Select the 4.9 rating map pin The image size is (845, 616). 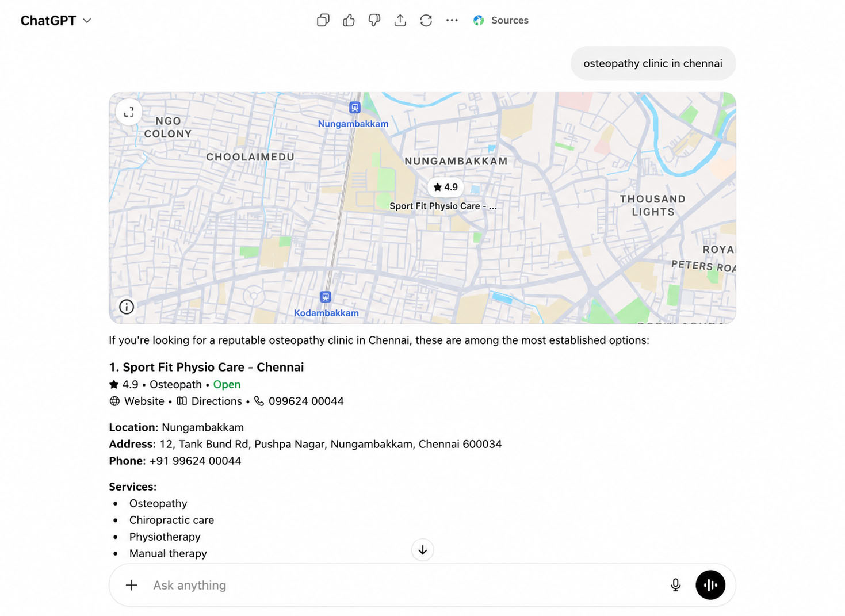click(x=446, y=187)
